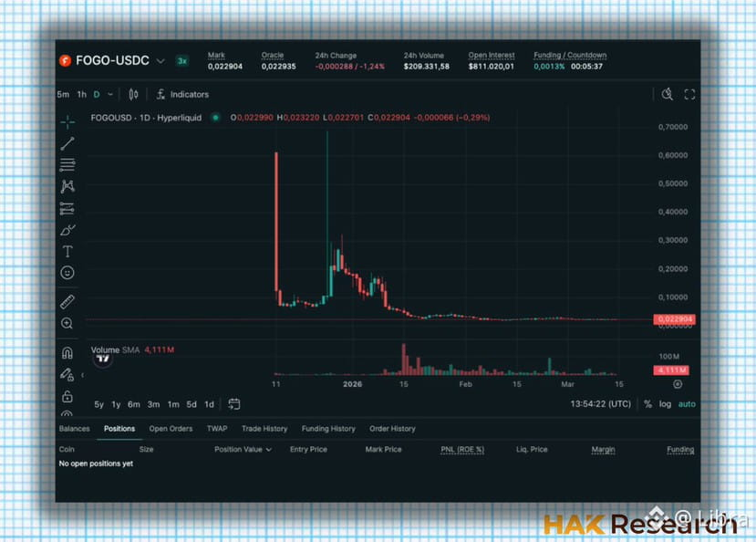The height and width of the screenshot is (542, 756).
Task: Click the Oracle price label
Action: [x=273, y=56]
